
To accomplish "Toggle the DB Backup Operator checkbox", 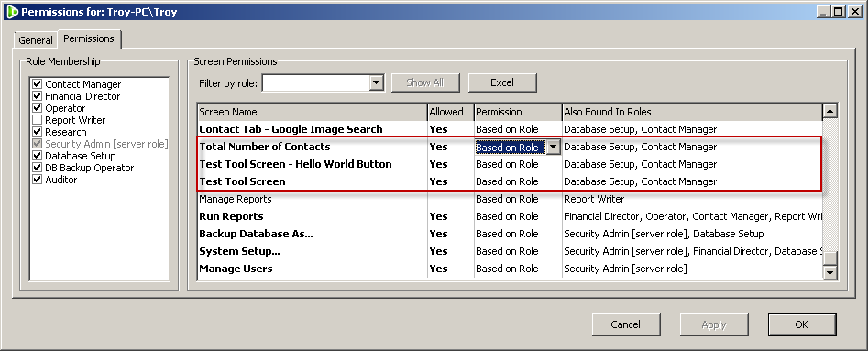I will [37, 168].
